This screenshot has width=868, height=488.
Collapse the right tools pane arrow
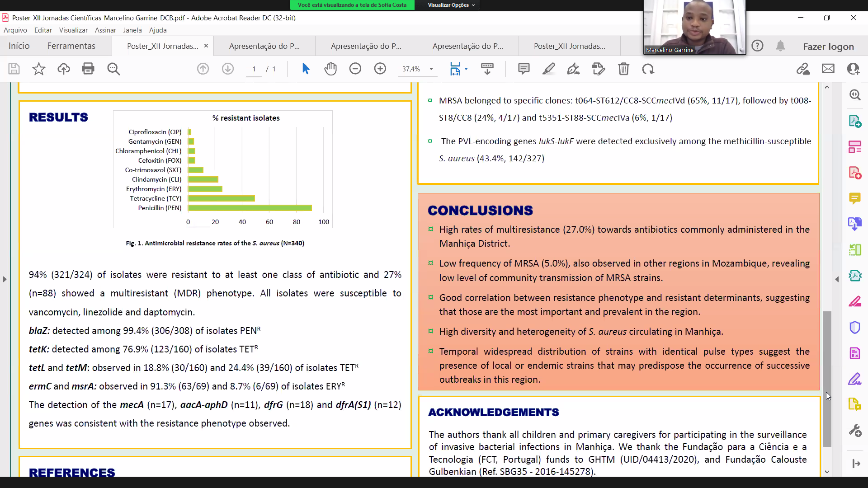tap(837, 279)
